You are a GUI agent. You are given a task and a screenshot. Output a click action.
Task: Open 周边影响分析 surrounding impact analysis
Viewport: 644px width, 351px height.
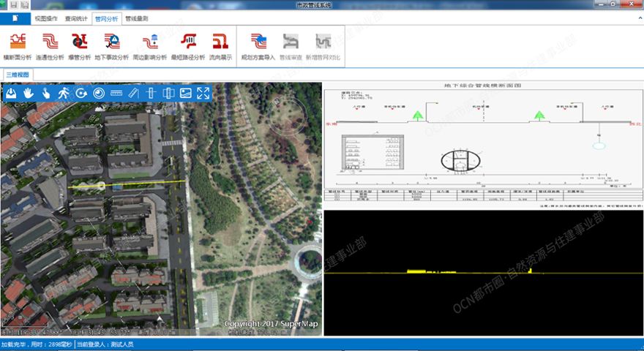(150, 46)
